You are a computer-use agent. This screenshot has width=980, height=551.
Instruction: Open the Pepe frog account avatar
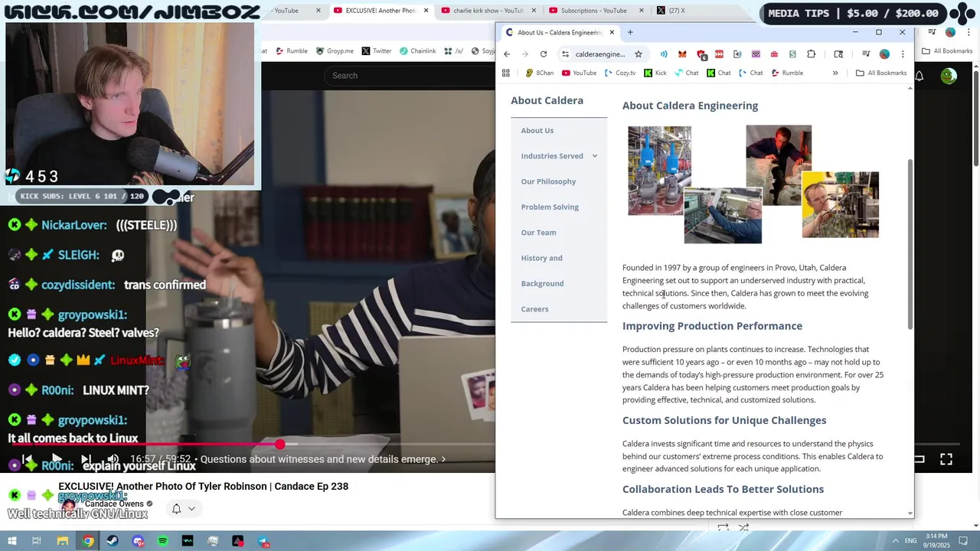pyautogui.click(x=949, y=76)
